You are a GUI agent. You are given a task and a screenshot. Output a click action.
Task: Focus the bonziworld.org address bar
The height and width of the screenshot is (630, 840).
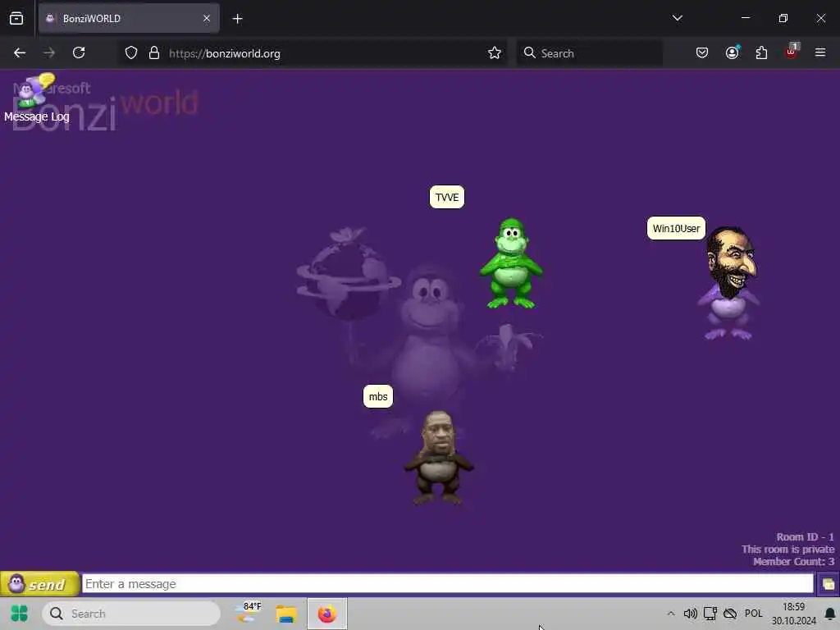(x=313, y=53)
